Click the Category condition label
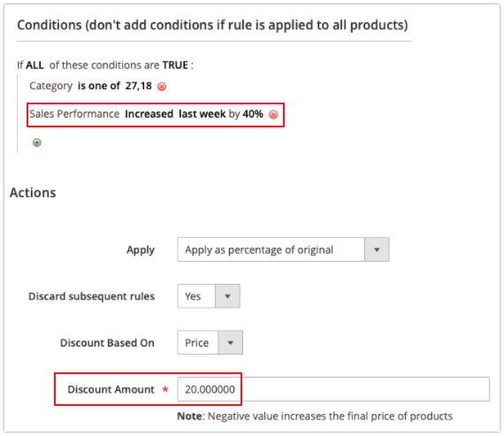 pos(50,86)
